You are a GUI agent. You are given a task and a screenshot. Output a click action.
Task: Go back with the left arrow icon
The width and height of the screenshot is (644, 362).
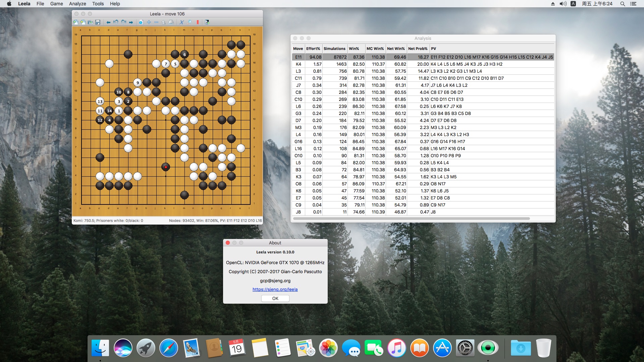(x=108, y=22)
